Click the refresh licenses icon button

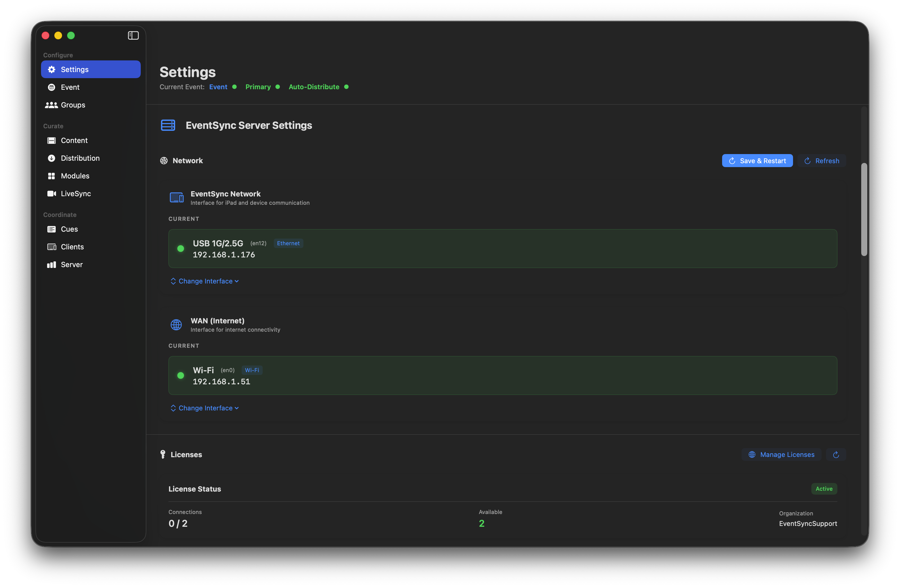pos(836,454)
